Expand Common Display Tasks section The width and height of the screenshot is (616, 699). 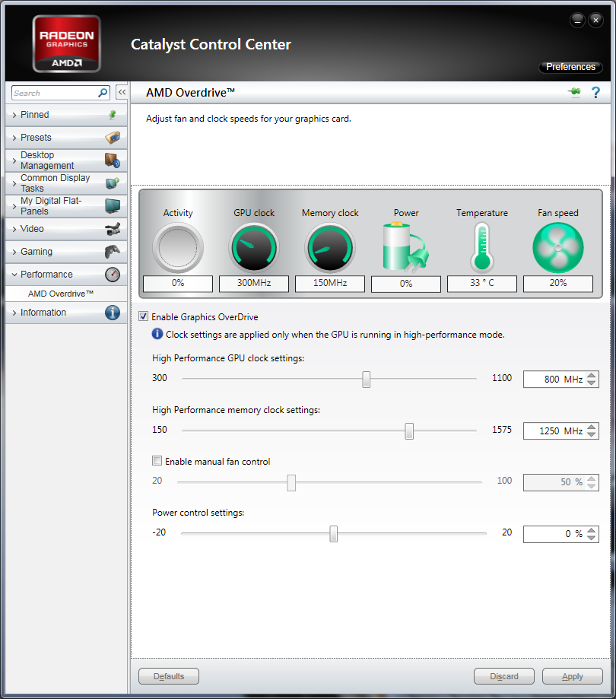tap(14, 183)
